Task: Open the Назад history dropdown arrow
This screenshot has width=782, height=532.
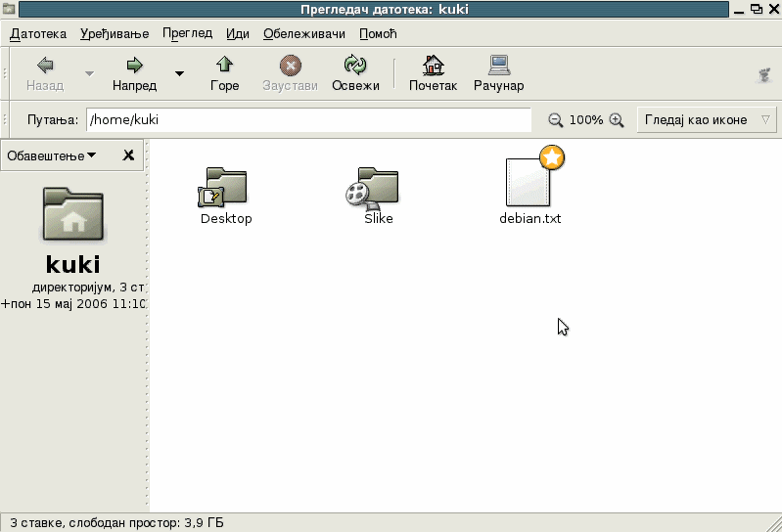Action: (89, 73)
